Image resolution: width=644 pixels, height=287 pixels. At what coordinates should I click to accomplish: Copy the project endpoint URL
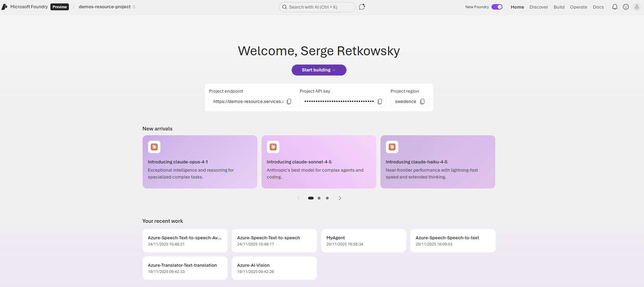[x=289, y=102]
